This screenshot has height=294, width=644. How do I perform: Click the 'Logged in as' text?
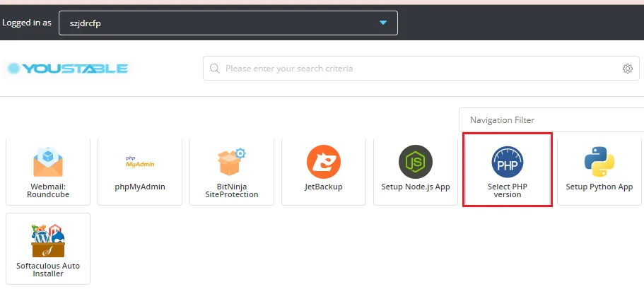point(27,23)
